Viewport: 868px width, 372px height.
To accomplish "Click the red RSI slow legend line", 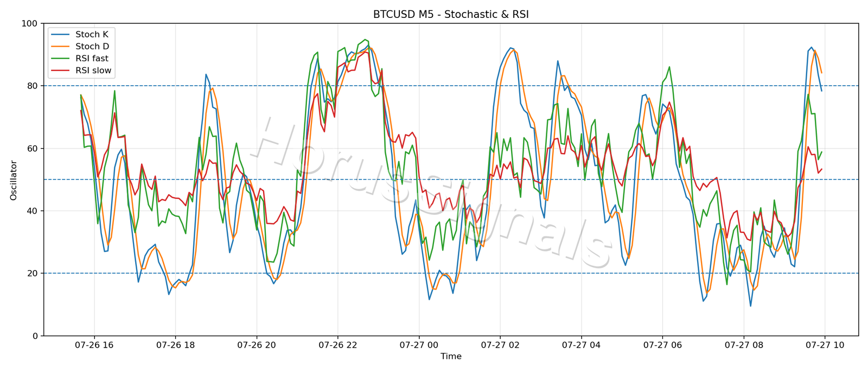I will click(60, 70).
